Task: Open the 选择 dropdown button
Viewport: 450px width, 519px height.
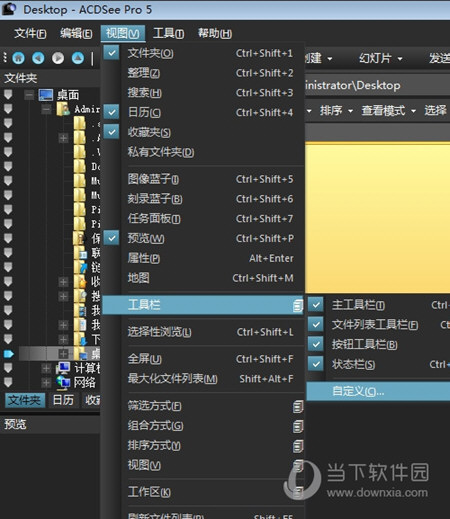Action: click(x=436, y=110)
